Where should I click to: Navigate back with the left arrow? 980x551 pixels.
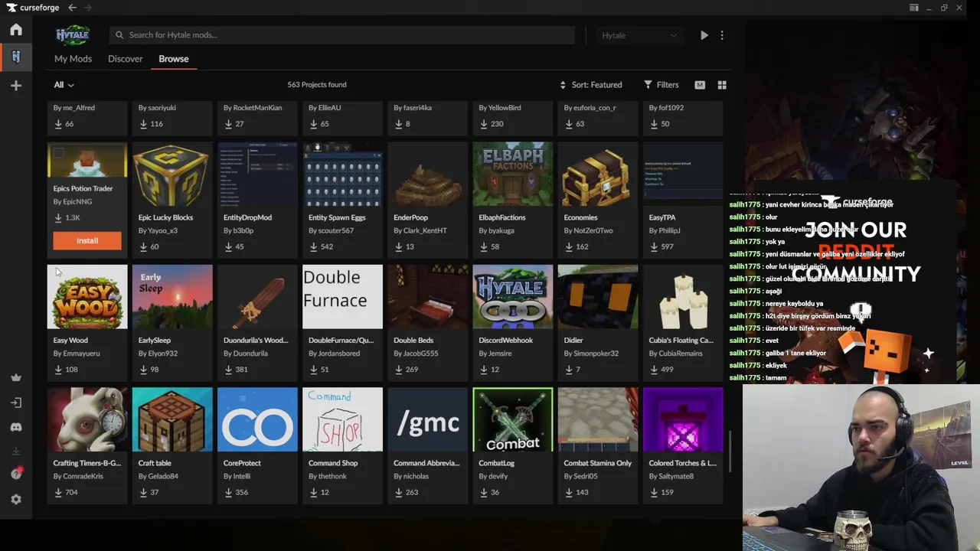tap(72, 8)
